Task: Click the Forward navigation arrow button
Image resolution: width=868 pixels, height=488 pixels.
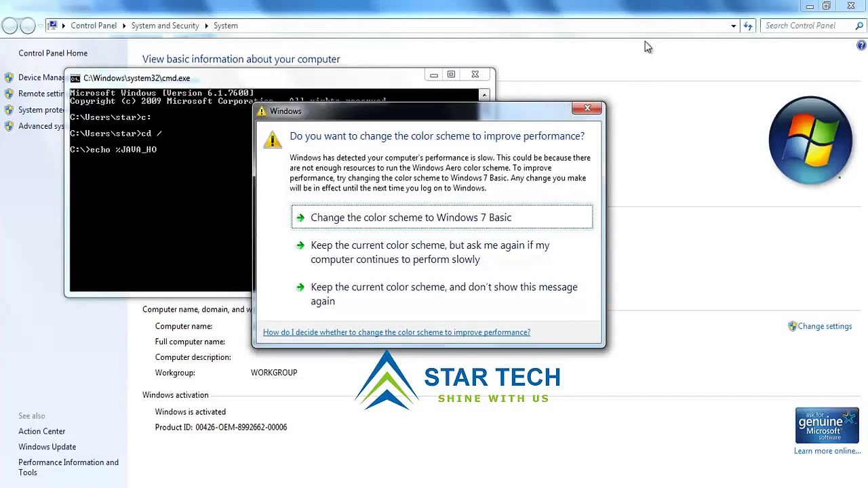Action: point(28,26)
